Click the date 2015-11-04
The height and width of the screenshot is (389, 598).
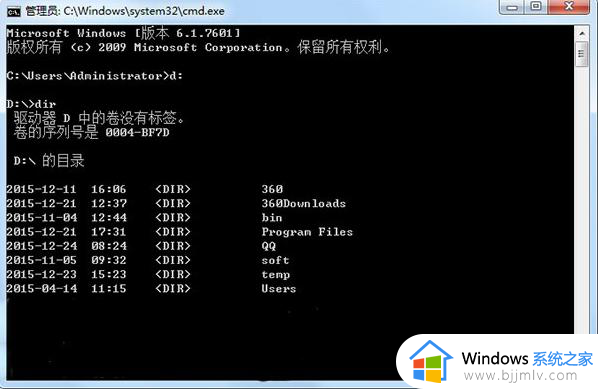pos(42,217)
